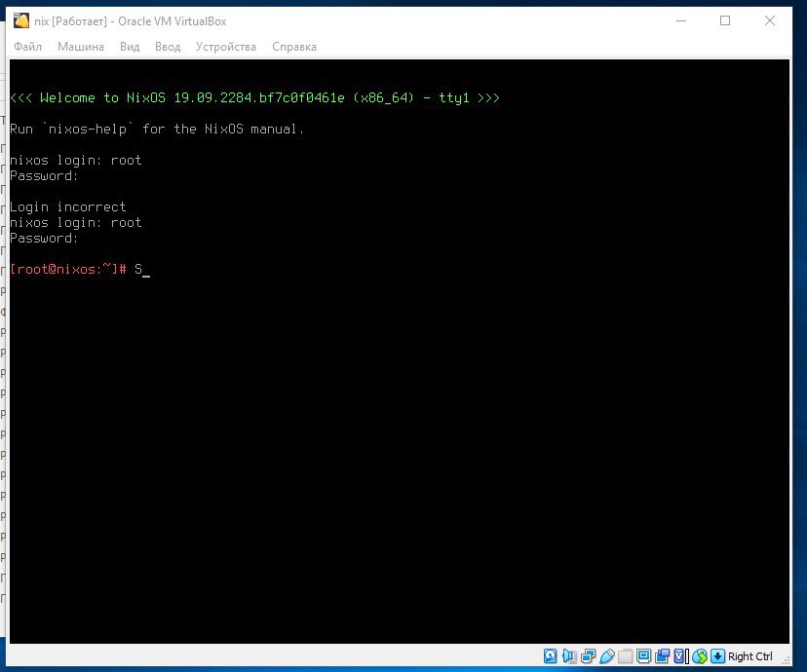Open the Справка menu
The height and width of the screenshot is (672, 807).
294,47
